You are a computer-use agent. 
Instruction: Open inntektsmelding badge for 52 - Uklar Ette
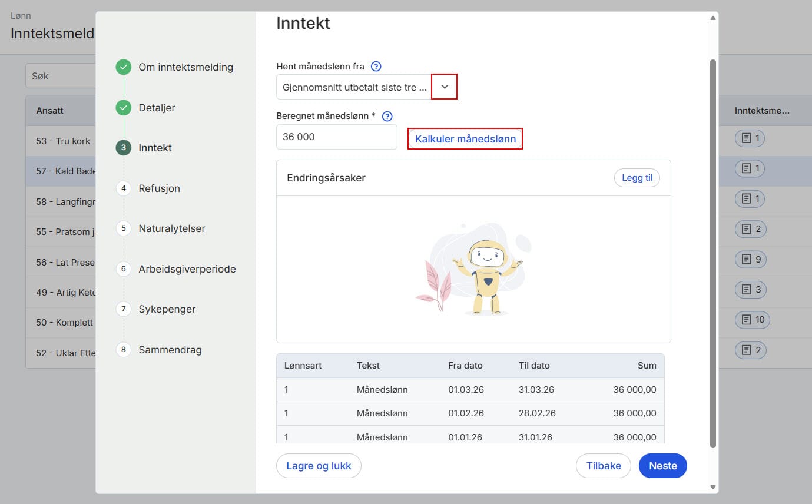point(750,350)
